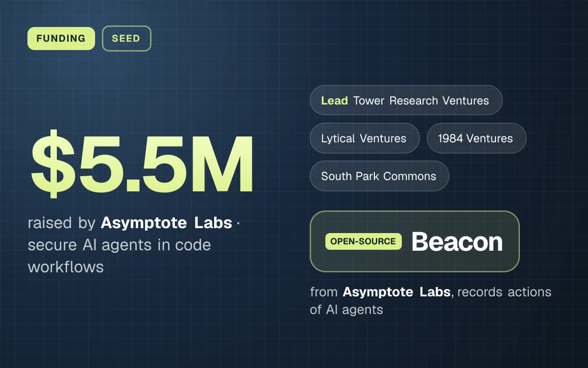This screenshot has width=588, height=368.
Task: Click the $5.5M headline amount
Action: (142, 163)
